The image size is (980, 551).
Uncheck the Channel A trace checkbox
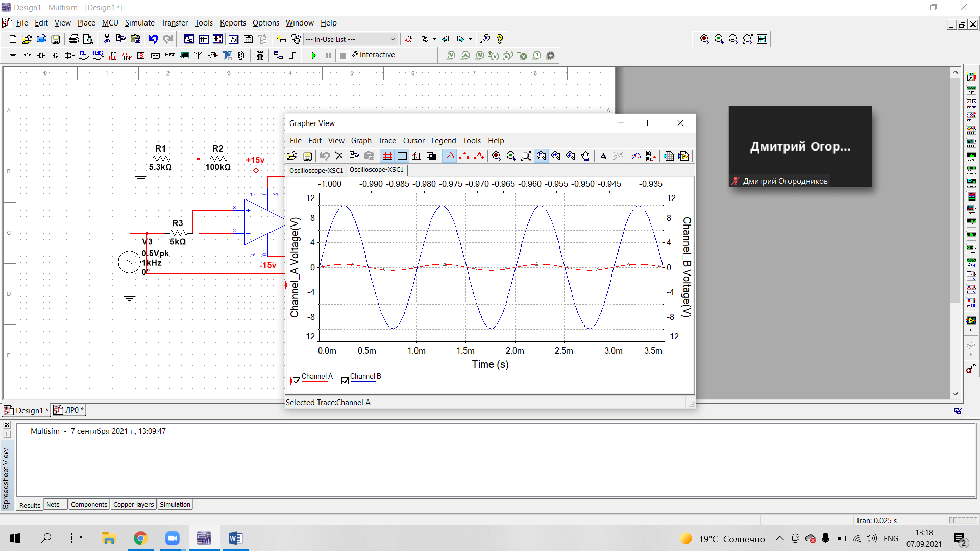tap(297, 381)
